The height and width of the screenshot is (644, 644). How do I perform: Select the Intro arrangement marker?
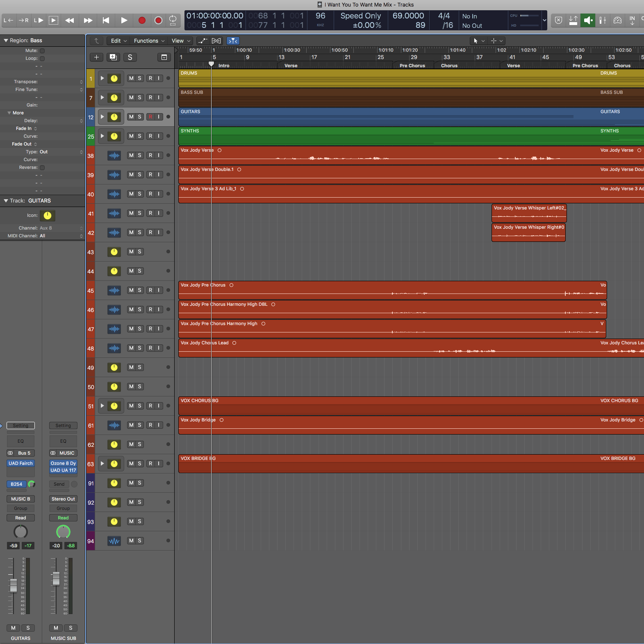pos(224,66)
